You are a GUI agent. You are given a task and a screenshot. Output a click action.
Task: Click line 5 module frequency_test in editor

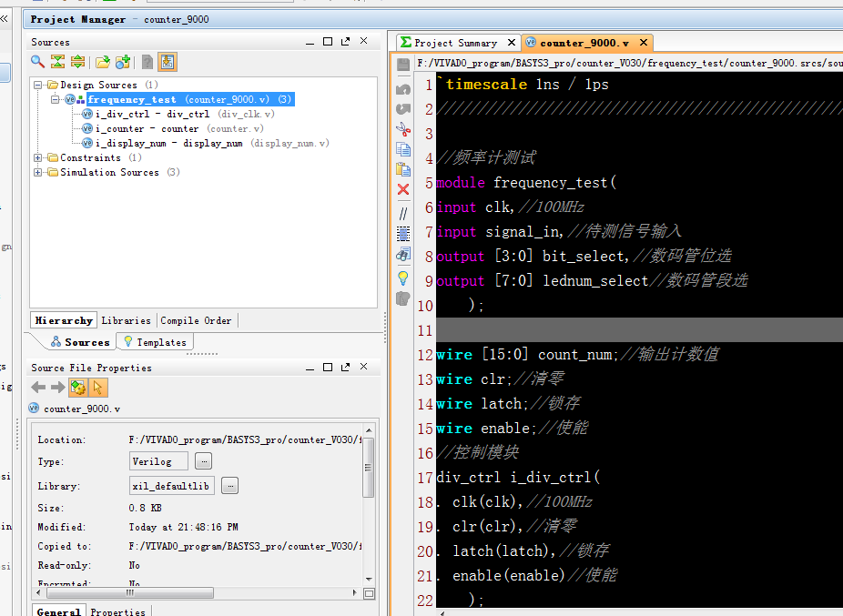pyautogui.click(x=526, y=183)
